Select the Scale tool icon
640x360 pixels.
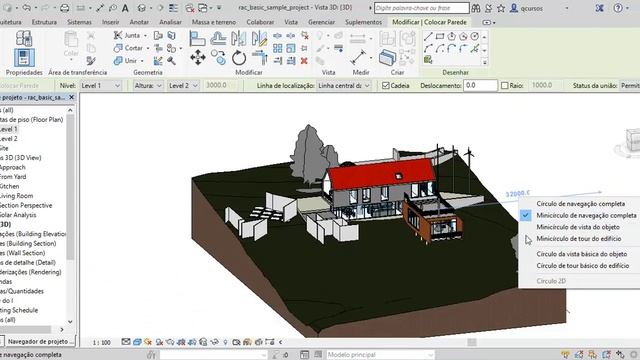291,48
